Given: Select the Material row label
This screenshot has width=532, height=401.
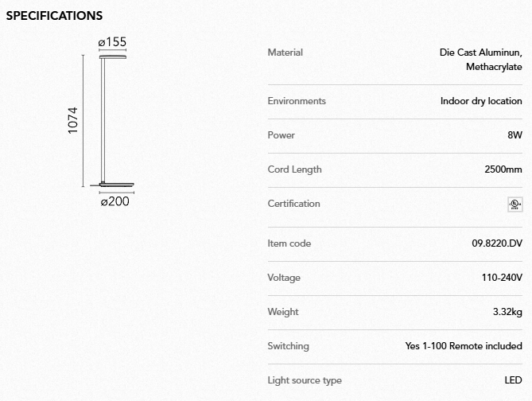Looking at the screenshot, I should pyautogui.click(x=285, y=53).
